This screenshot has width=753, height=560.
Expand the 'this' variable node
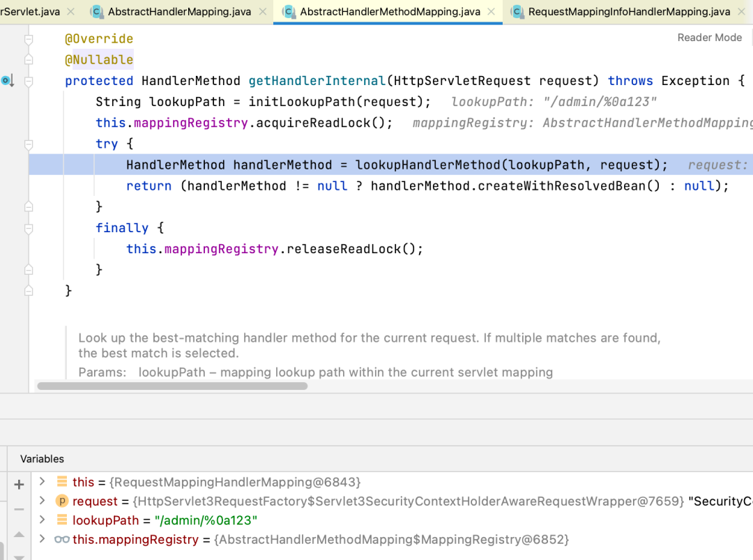tap(42, 482)
